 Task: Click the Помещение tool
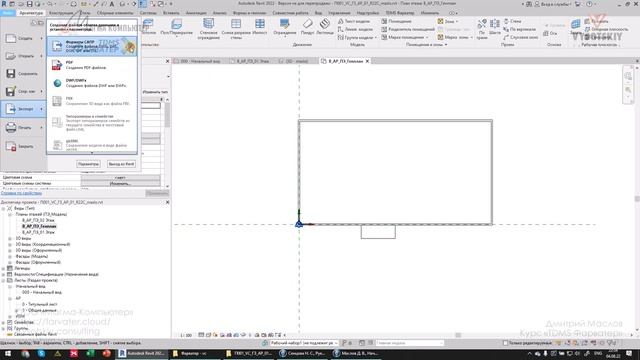pos(396,21)
